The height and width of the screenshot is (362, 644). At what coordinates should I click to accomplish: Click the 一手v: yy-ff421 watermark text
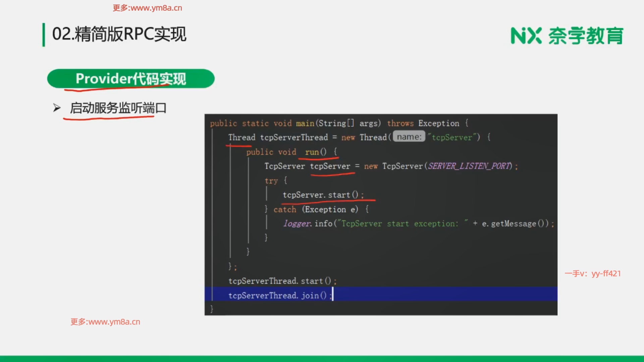click(592, 274)
